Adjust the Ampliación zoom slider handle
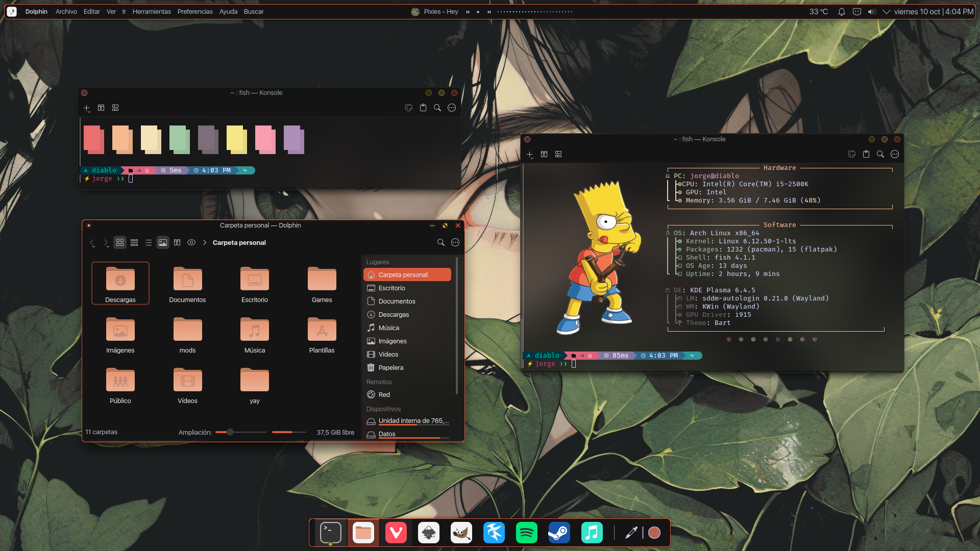Image resolution: width=980 pixels, height=551 pixels. tap(230, 432)
